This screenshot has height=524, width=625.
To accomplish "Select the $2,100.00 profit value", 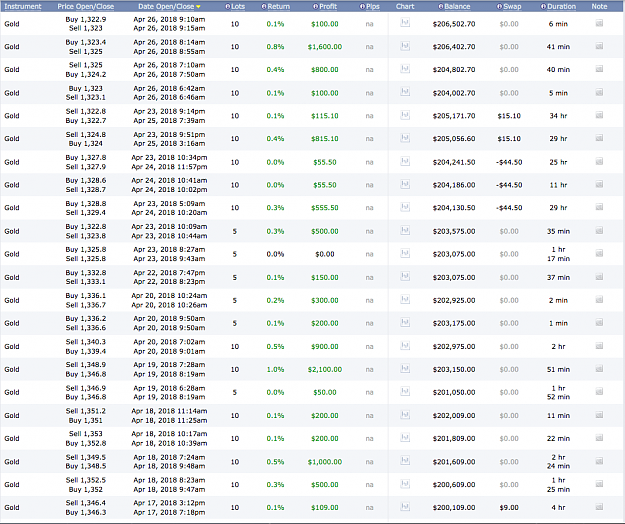I will (x=325, y=369).
